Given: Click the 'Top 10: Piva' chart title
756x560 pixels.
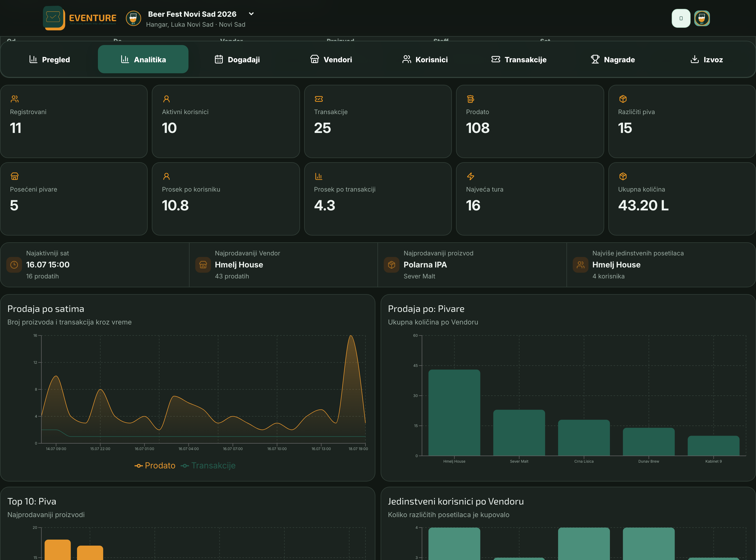Looking at the screenshot, I should 32,501.
